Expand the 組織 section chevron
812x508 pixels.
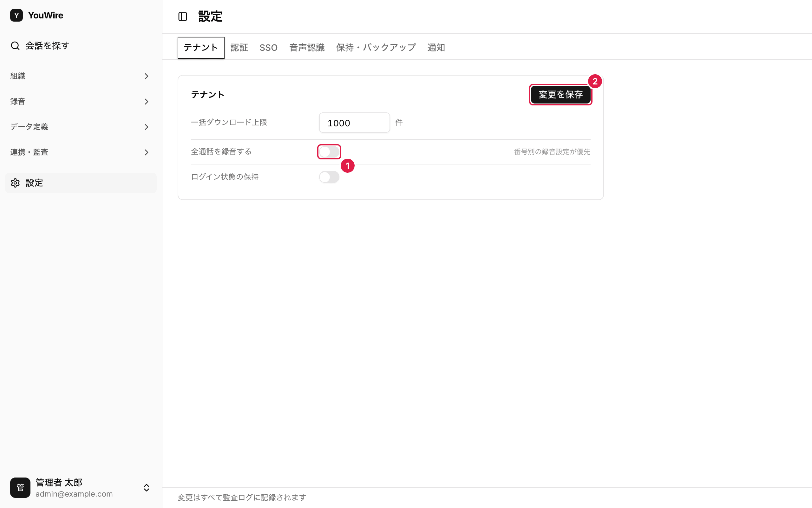coord(147,76)
